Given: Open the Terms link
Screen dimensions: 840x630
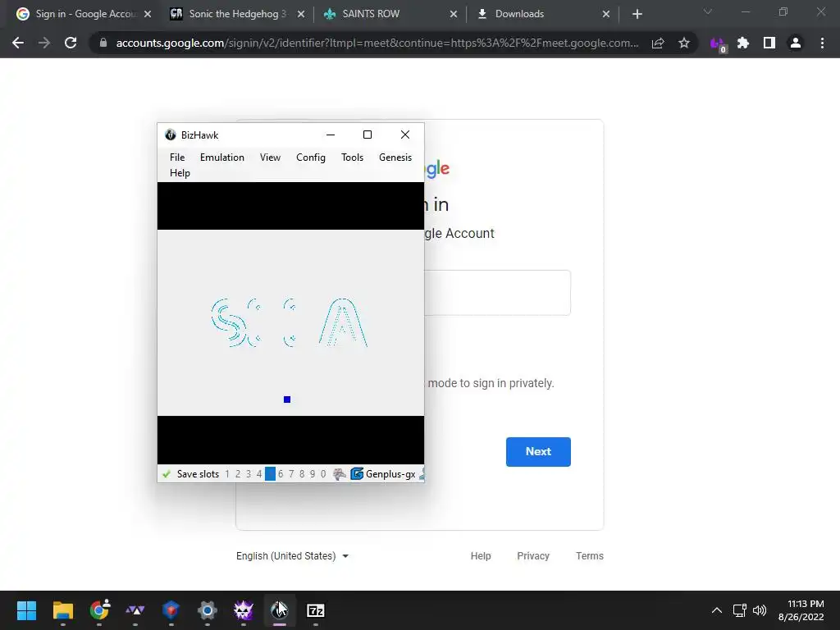Looking at the screenshot, I should point(589,556).
